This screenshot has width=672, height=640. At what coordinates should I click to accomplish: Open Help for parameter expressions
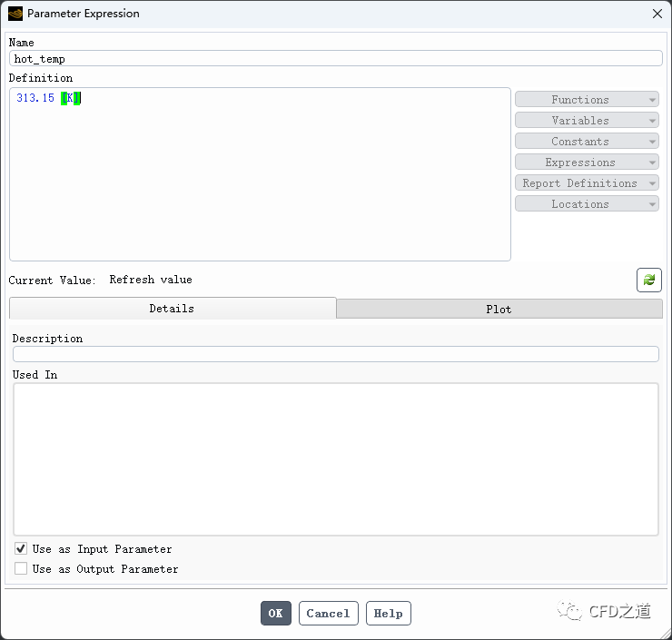389,613
